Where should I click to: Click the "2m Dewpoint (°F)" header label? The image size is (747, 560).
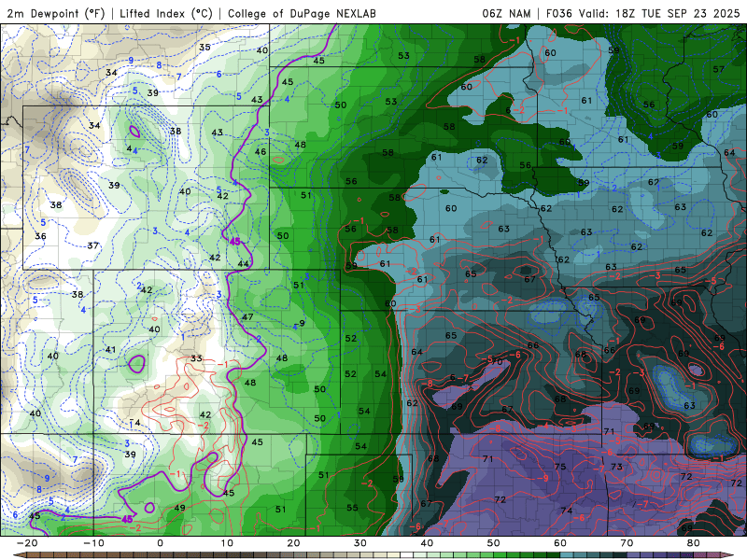tap(56, 13)
